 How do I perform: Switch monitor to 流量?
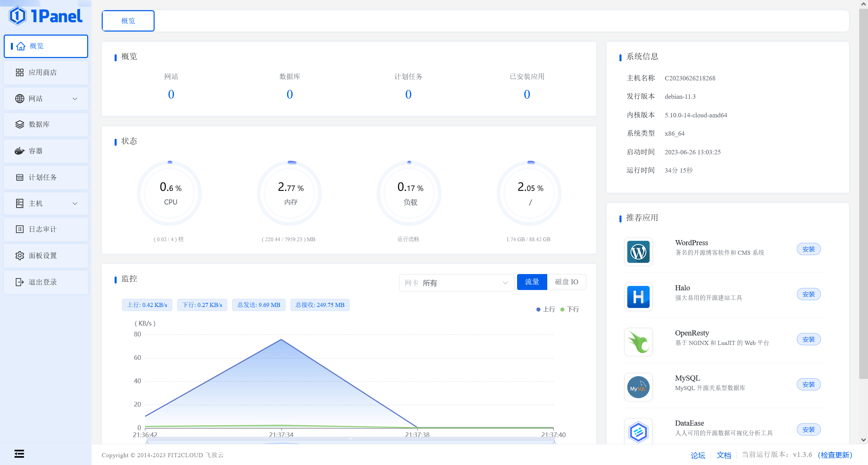pyautogui.click(x=532, y=282)
